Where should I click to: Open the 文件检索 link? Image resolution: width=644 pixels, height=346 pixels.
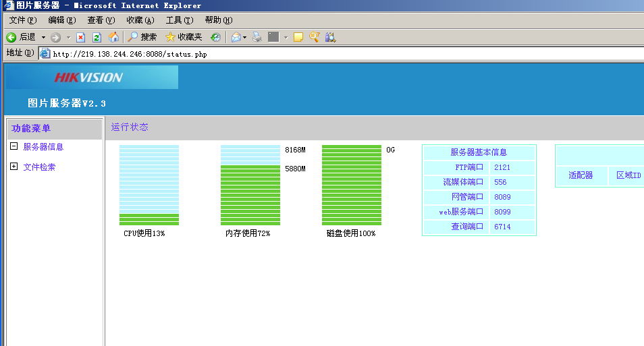point(39,167)
